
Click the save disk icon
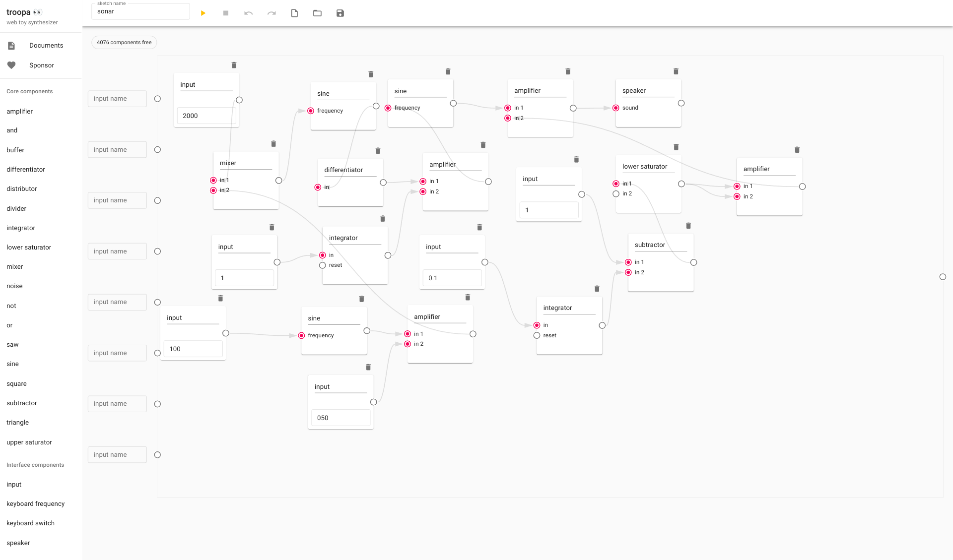[340, 13]
